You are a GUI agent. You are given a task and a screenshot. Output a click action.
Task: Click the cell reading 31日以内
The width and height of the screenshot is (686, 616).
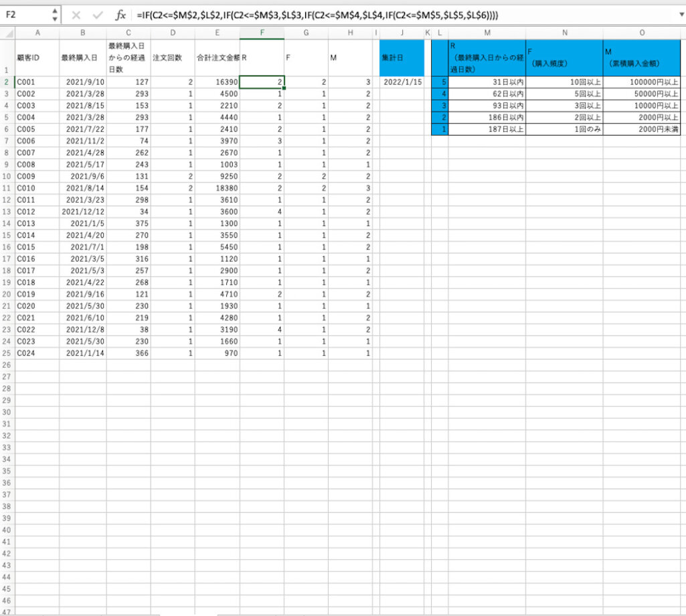(x=487, y=82)
